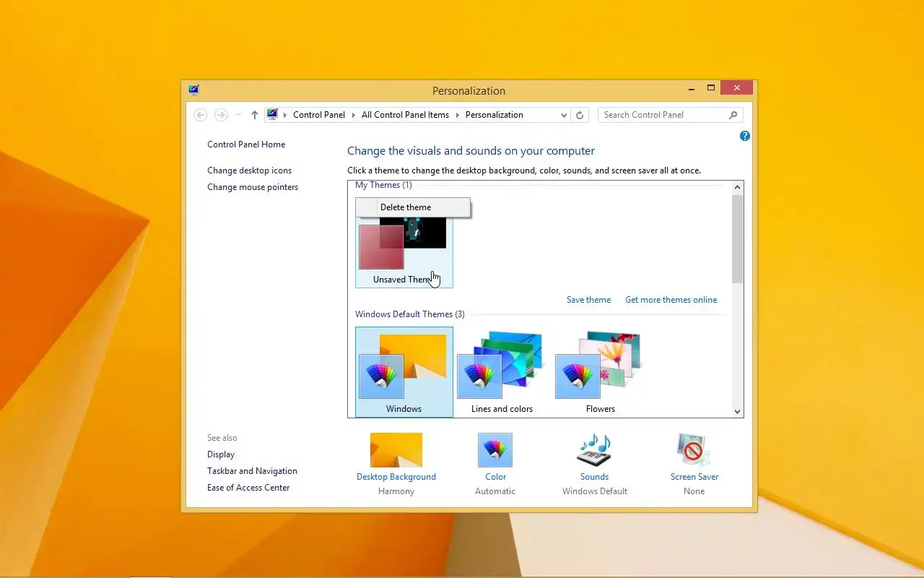
Task: Click the theme list scroll down arrow
Action: 737,411
